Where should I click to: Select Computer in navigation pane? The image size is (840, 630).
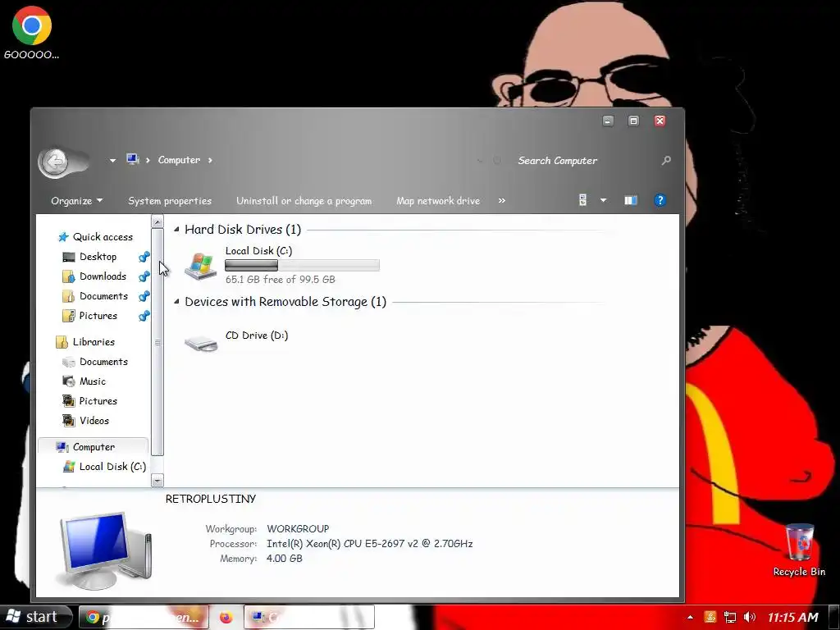point(94,447)
